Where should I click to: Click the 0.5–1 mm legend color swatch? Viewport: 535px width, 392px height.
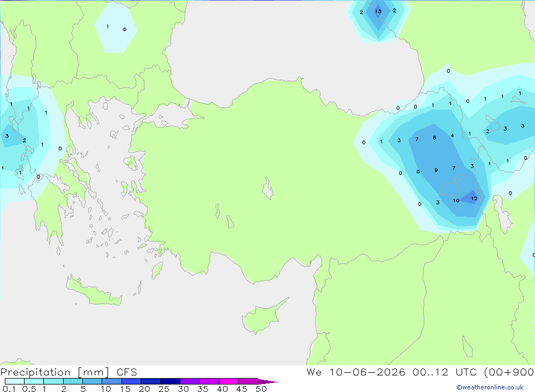(34, 381)
